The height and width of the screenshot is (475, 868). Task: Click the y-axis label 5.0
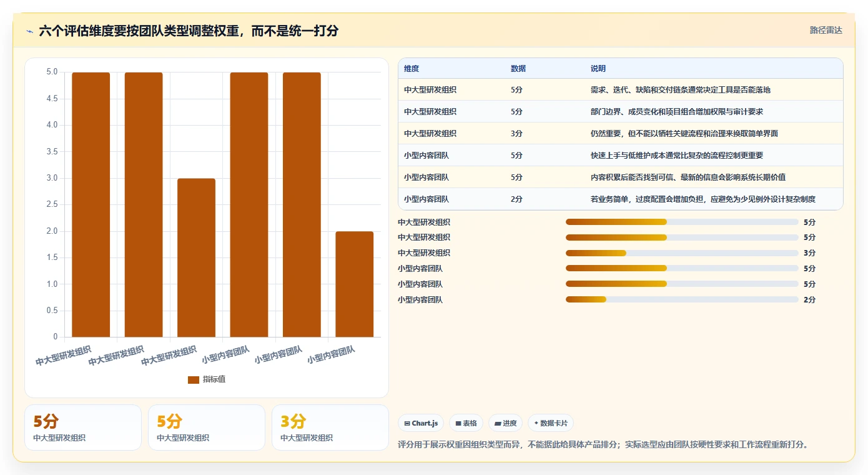pos(52,72)
